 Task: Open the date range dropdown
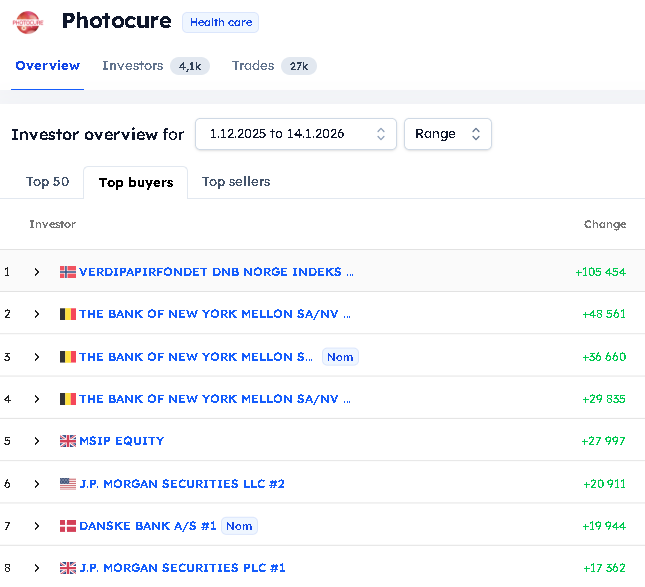296,134
